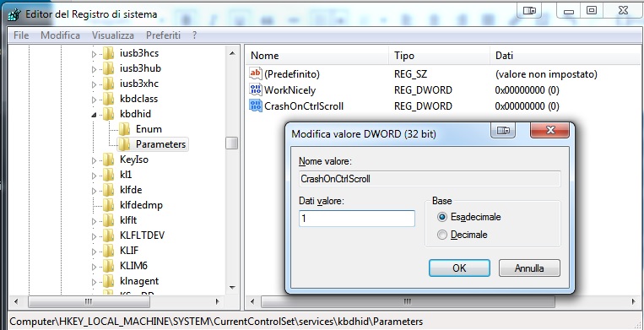The width and height of the screenshot is (644, 330).
Task: Cancel the dialog with Annulla
Action: coord(529,268)
